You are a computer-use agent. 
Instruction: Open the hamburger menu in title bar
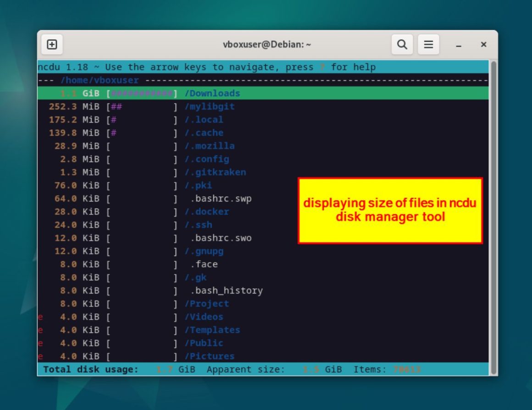[x=428, y=44]
